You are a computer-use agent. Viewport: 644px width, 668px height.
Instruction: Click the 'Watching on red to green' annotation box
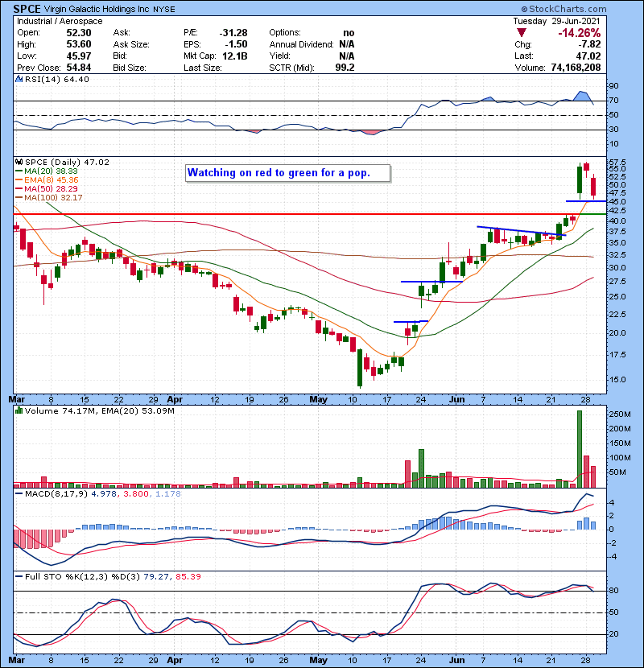(x=287, y=173)
